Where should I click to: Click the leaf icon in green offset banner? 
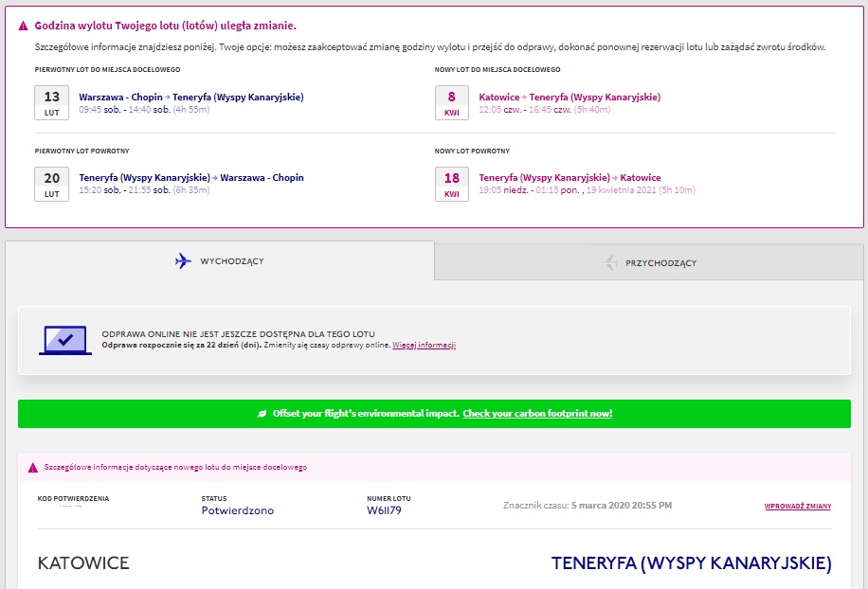tap(262, 414)
